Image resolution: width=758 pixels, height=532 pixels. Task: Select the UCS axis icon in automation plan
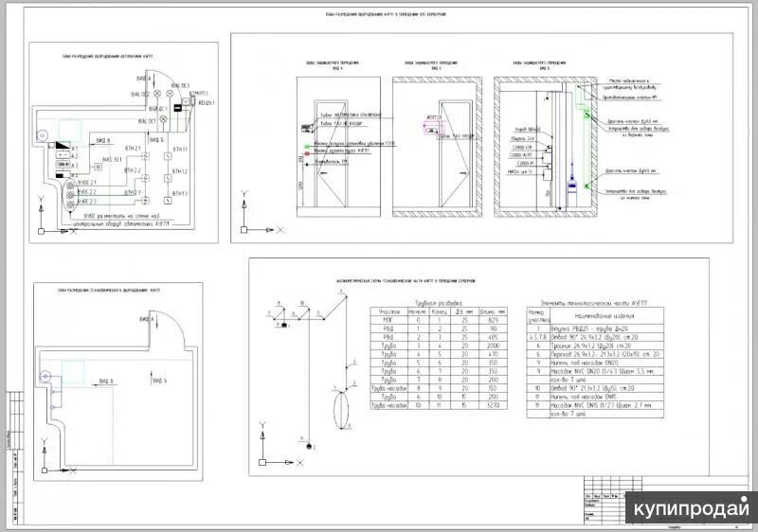point(57,216)
